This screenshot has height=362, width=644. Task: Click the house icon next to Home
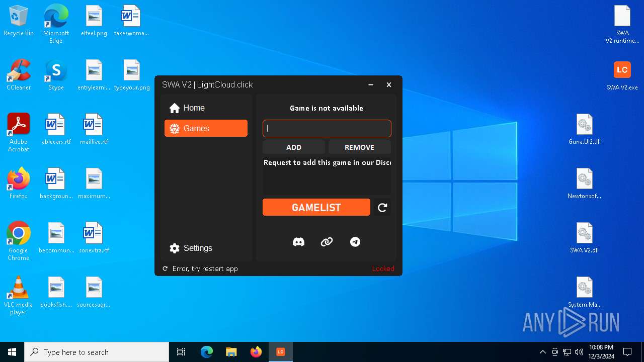[175, 108]
